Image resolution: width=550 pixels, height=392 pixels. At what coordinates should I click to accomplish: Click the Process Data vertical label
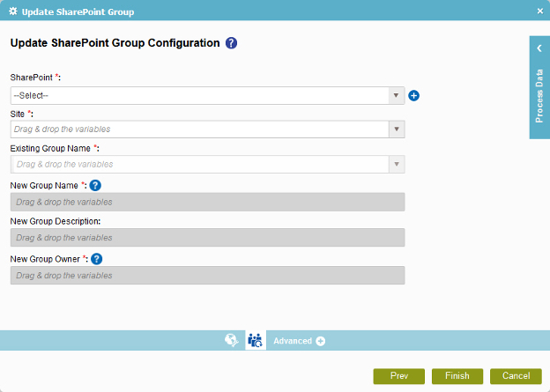click(539, 96)
